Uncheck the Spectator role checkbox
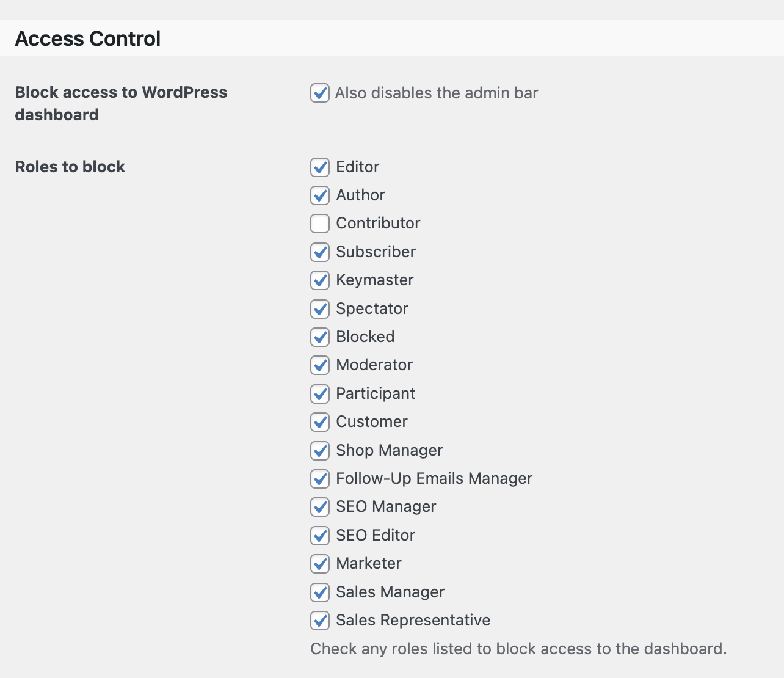784x678 pixels. [320, 308]
